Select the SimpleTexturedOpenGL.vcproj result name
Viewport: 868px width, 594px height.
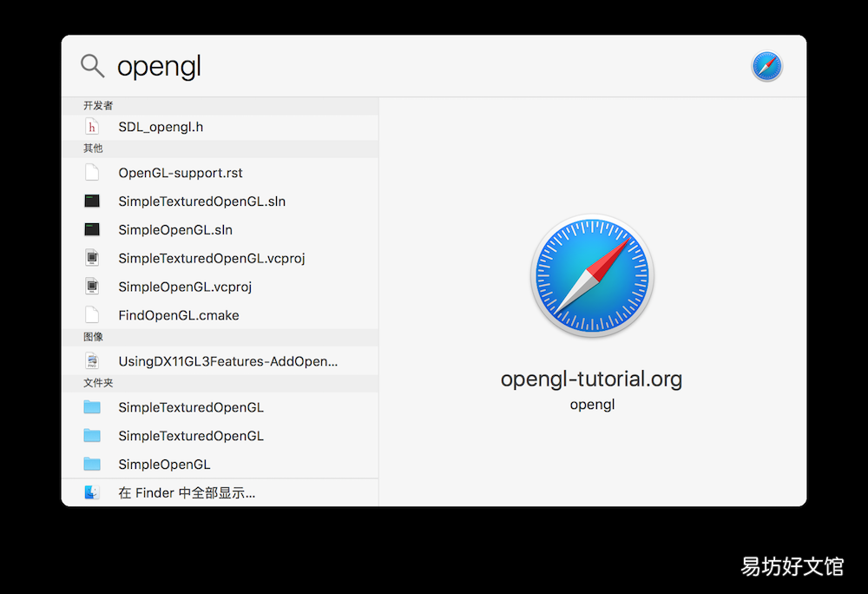point(212,258)
